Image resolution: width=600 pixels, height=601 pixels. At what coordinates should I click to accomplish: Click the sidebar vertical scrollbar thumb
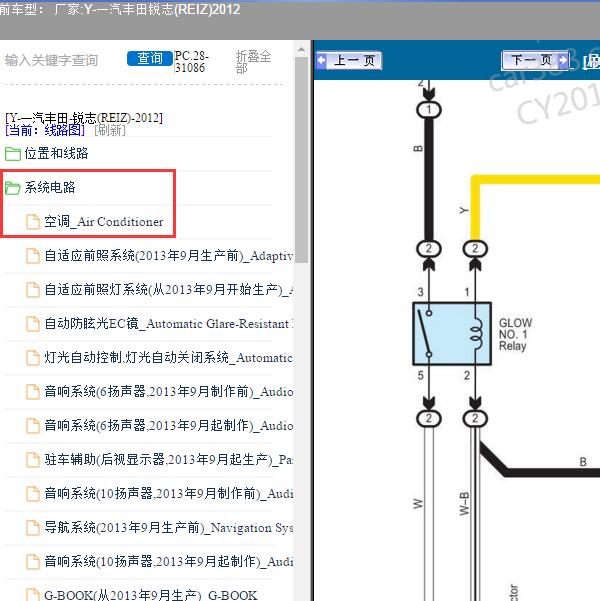click(x=302, y=160)
